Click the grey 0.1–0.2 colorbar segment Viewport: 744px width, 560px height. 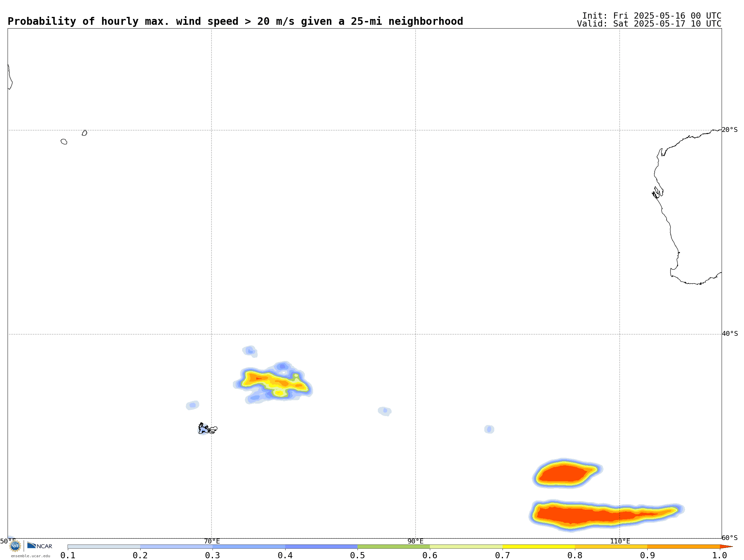coord(104,547)
